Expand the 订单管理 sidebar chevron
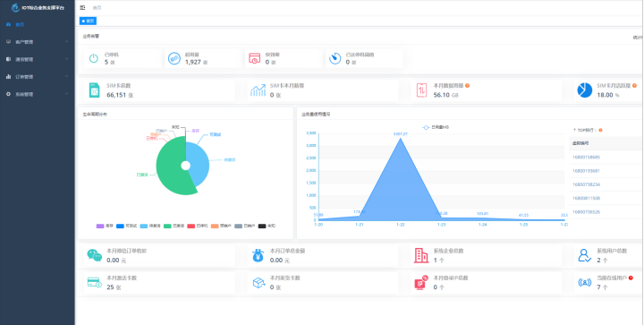Image resolution: width=644 pixels, height=325 pixels. [x=66, y=76]
